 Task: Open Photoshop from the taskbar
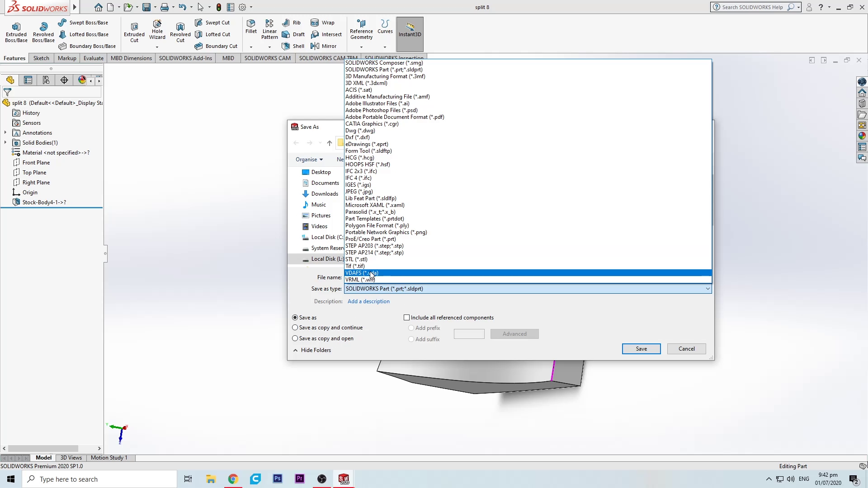(x=278, y=479)
